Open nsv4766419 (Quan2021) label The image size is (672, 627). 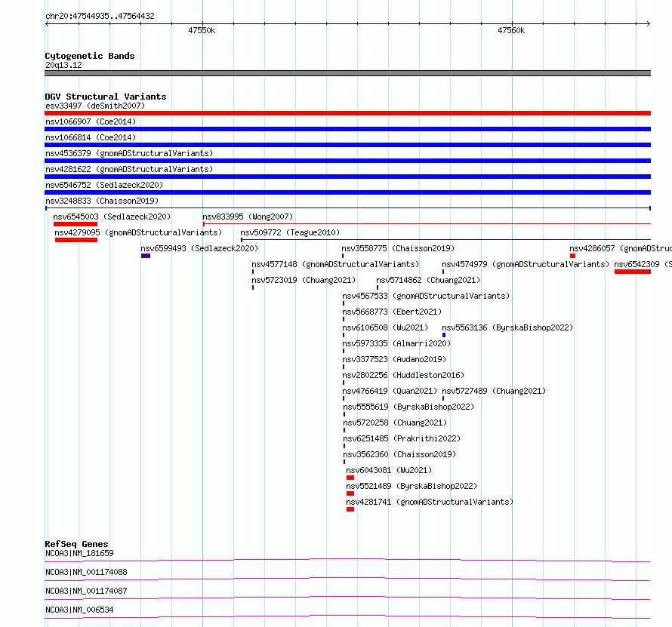click(x=390, y=391)
